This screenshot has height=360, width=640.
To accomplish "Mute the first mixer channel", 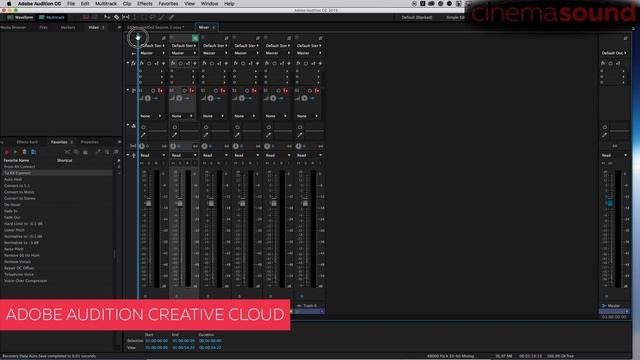I will point(142,163).
